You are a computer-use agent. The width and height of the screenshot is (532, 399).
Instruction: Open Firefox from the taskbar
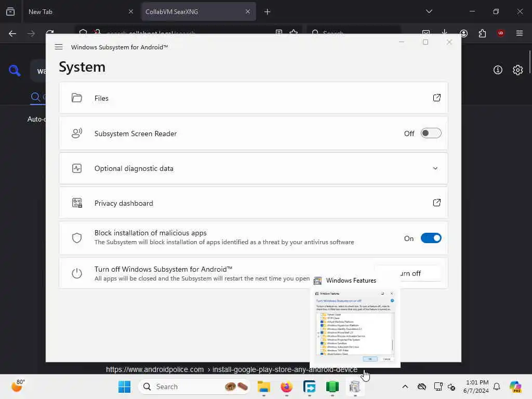(x=286, y=387)
